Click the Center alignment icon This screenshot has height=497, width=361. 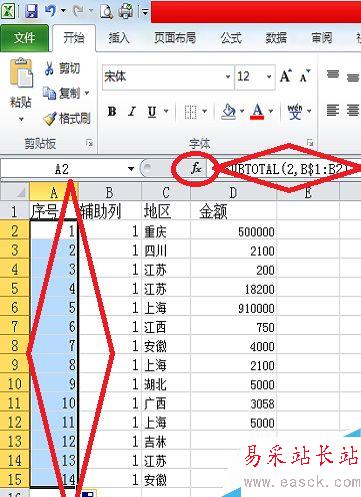(353, 110)
